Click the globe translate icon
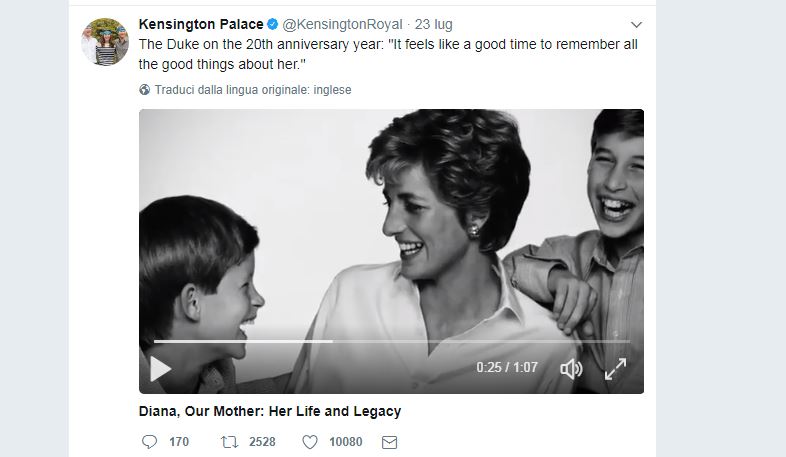Image resolution: width=786 pixels, height=457 pixels. coord(145,90)
